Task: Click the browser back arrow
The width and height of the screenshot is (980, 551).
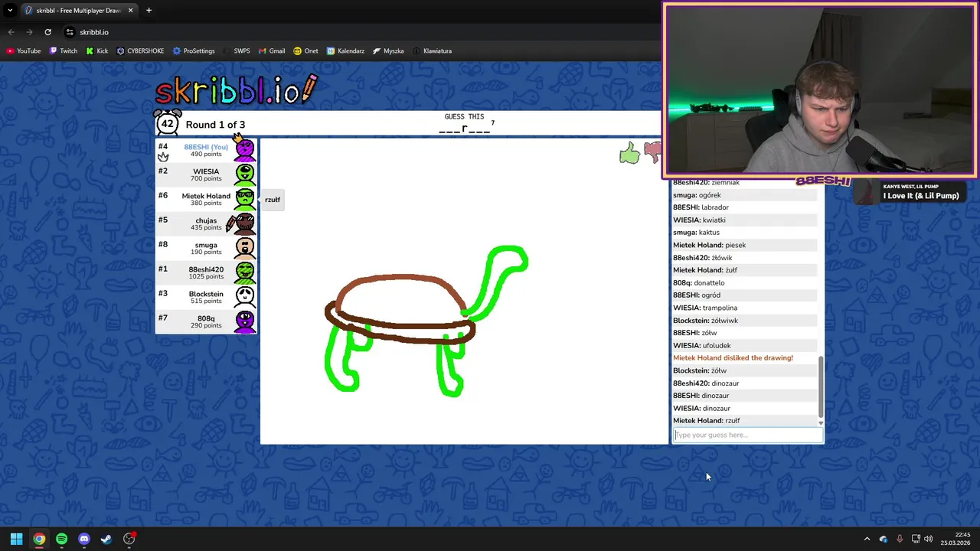Action: coord(11,32)
